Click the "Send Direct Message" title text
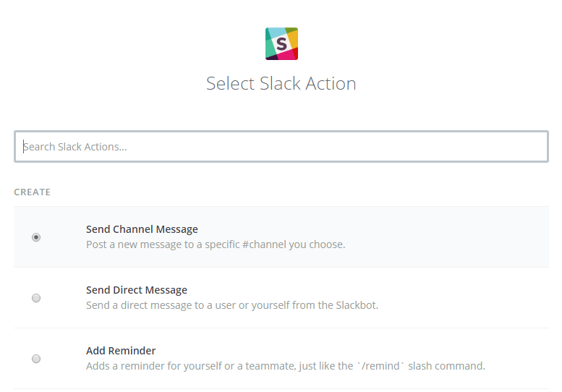This screenshot has height=392, width=562. [137, 290]
